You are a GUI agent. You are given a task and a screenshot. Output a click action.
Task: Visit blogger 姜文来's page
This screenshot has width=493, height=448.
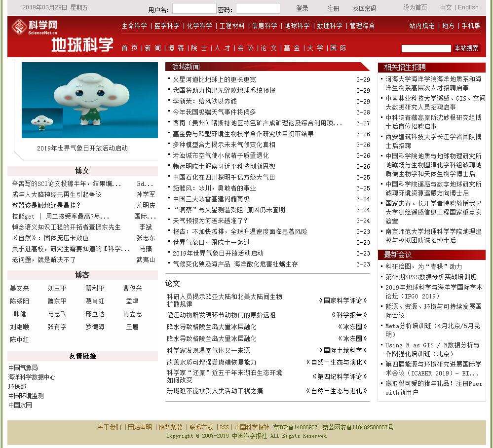pos(20,288)
